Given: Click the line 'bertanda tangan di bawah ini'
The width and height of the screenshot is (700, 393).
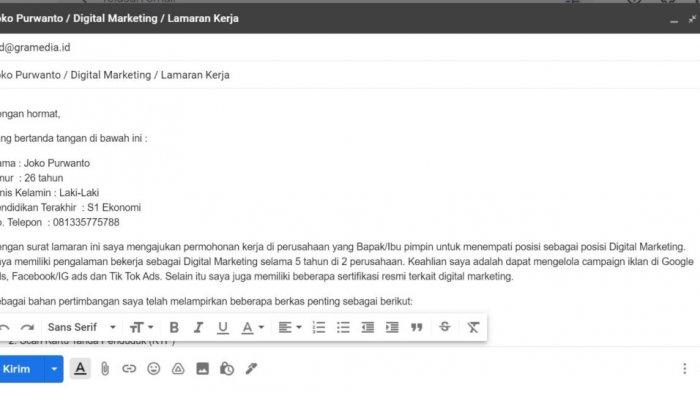Looking at the screenshot, I should point(73,138).
